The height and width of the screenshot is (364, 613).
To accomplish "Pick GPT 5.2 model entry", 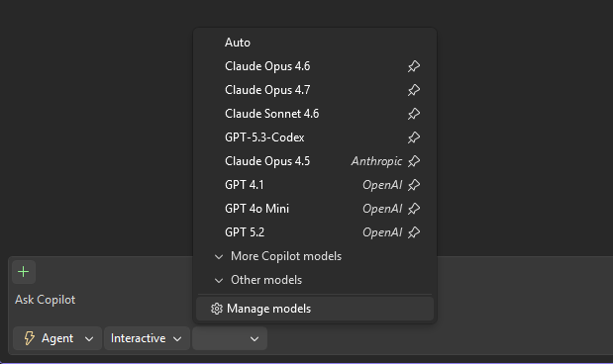I will [x=315, y=232].
